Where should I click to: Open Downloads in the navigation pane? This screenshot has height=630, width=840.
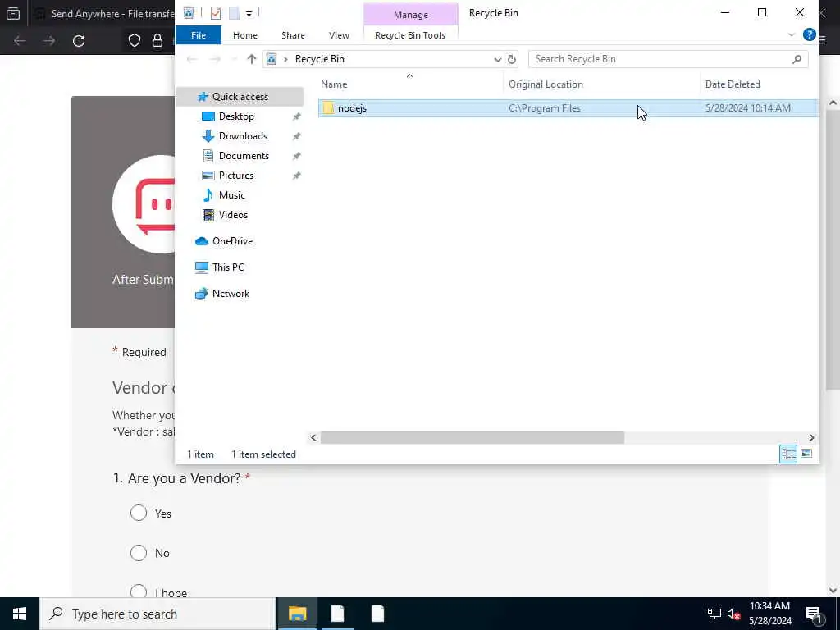[243, 136]
